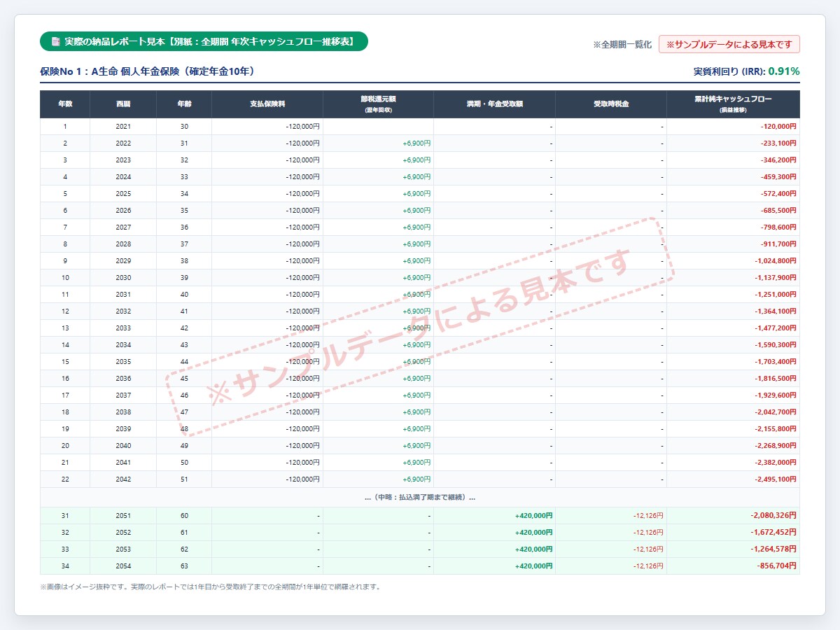
Task: Click the row …（中略：払込満了期まで継続）…
Action: pyautogui.click(x=420, y=498)
